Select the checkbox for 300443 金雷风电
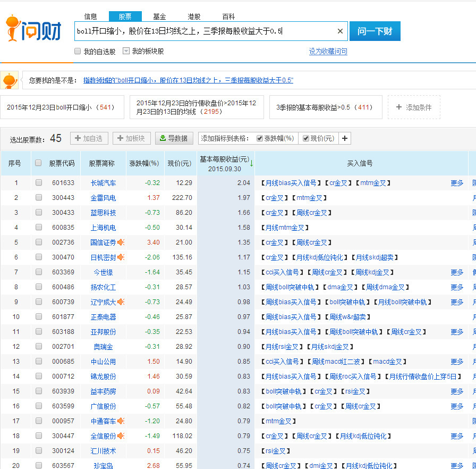This screenshot has width=476, height=469. (39, 197)
